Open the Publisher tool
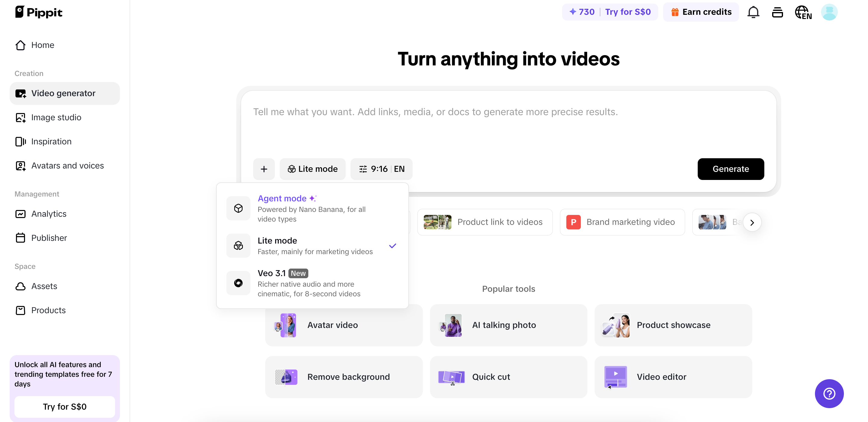The width and height of the screenshot is (868, 422). [x=49, y=238]
